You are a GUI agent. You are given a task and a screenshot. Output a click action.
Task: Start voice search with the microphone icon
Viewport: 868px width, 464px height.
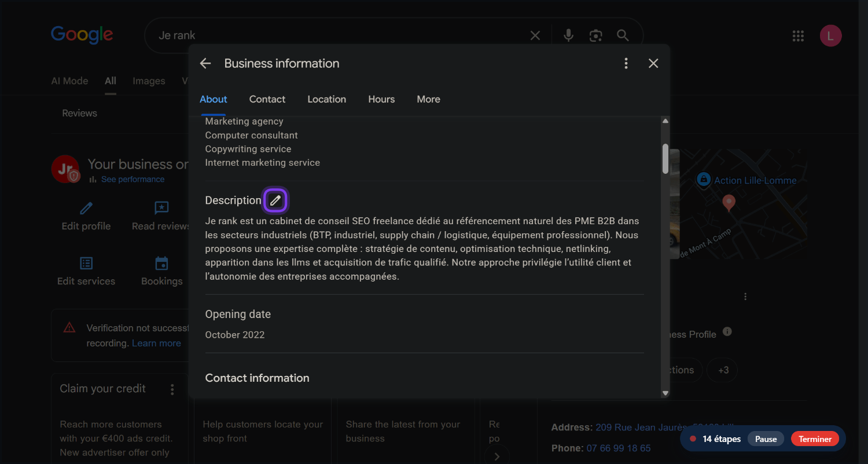(569, 36)
